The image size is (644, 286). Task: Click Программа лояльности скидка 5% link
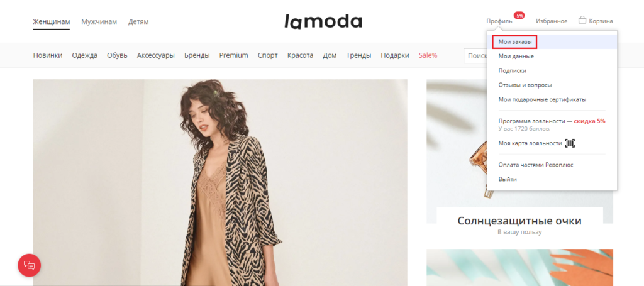coord(552,121)
